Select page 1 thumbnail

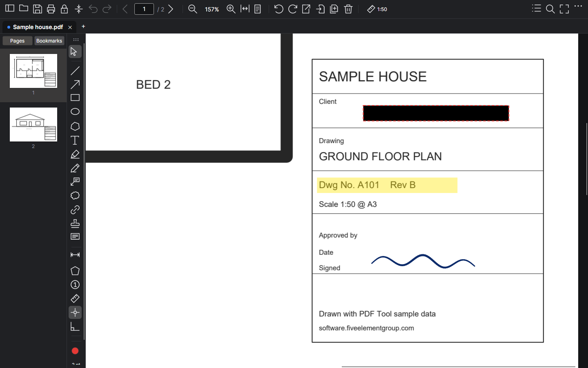click(33, 71)
